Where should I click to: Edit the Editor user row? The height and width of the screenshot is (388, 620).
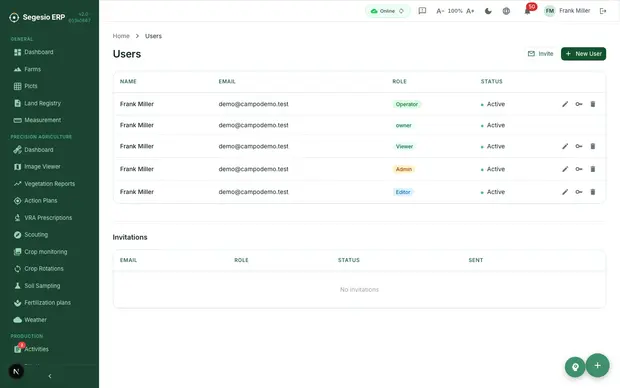(x=565, y=192)
